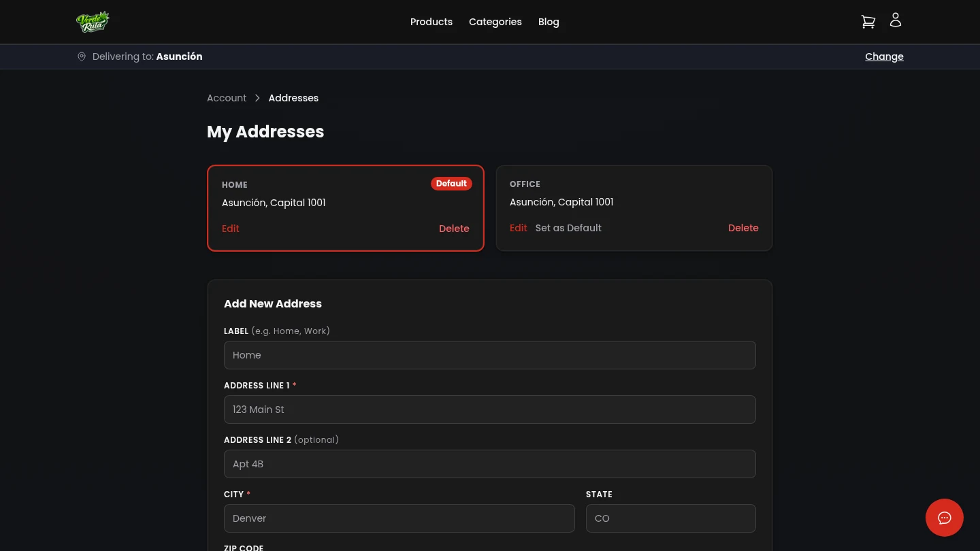980x551 pixels.
Task: Delete the Office address
Action: (743, 228)
